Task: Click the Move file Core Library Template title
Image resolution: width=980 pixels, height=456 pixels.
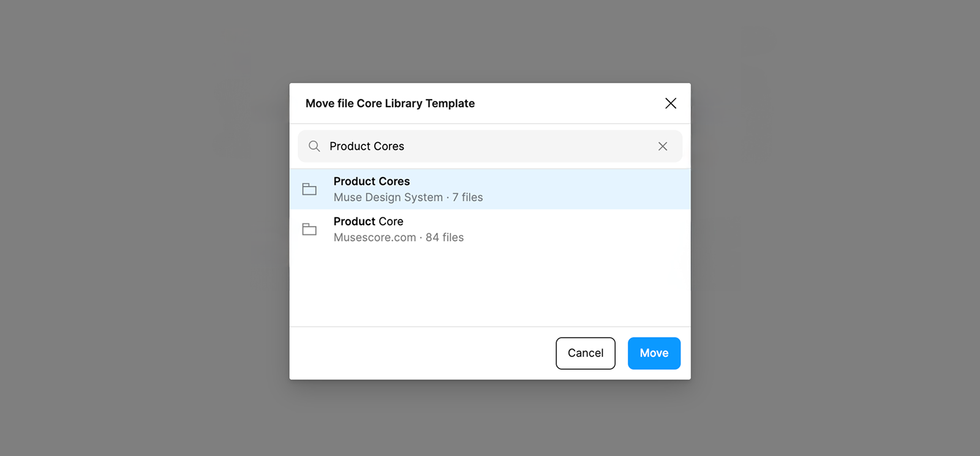Action: [390, 103]
